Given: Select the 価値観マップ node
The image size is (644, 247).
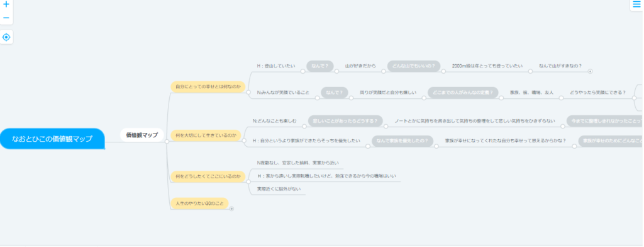Looking at the screenshot, I should pos(142,135).
